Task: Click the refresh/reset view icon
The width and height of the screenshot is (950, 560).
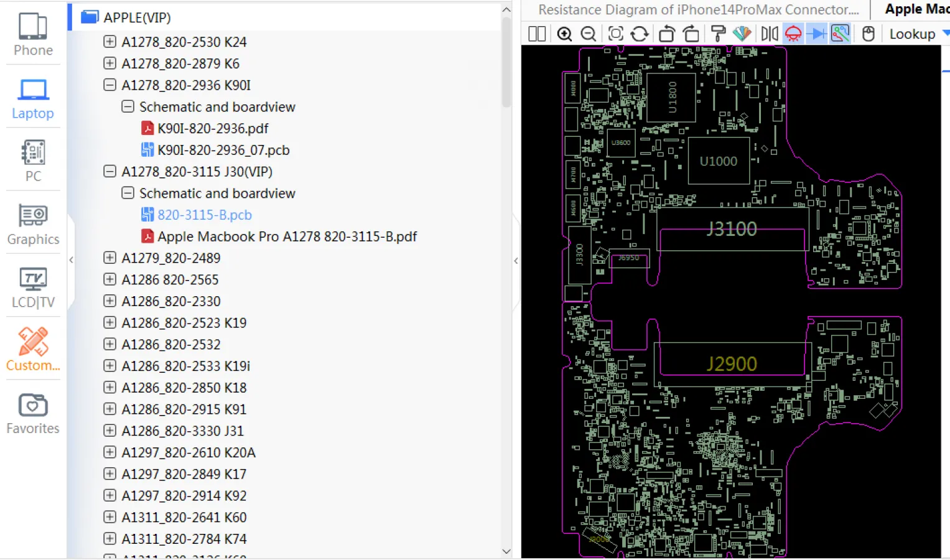Action: click(x=640, y=34)
